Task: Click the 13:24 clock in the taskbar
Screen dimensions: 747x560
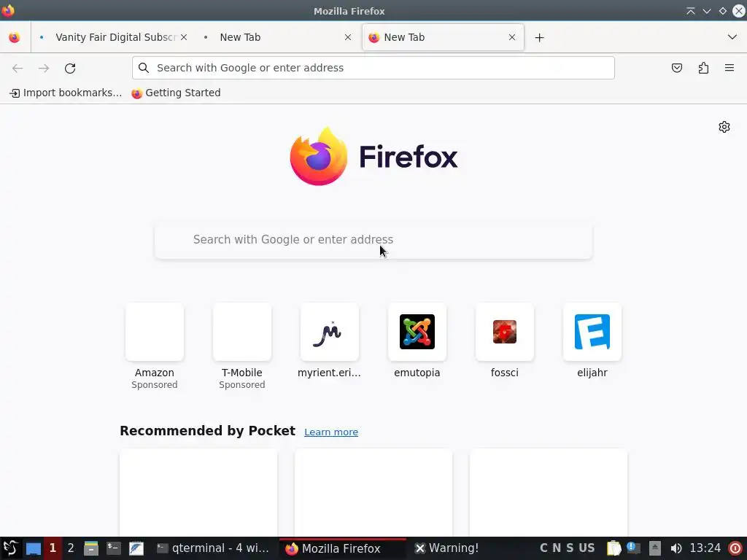Action: pyautogui.click(x=705, y=548)
